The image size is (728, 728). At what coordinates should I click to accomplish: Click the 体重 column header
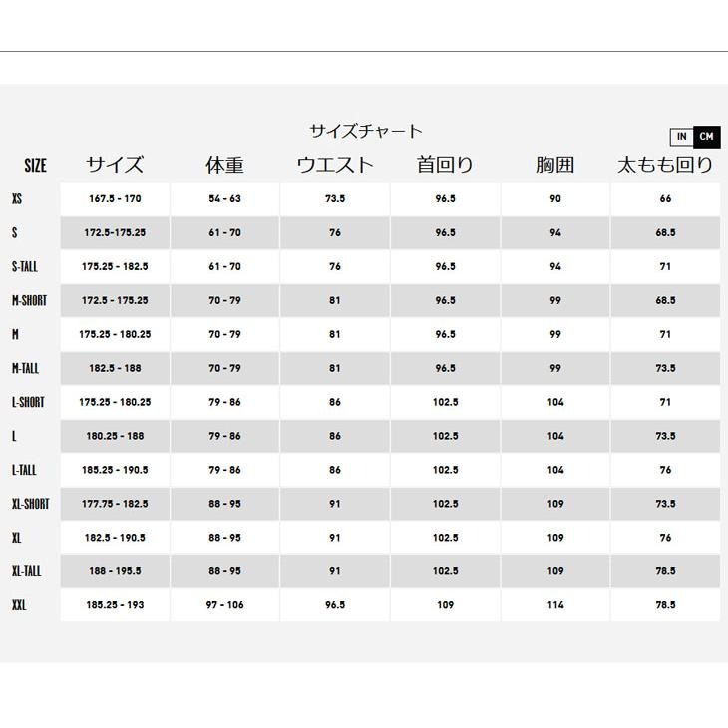point(224,165)
